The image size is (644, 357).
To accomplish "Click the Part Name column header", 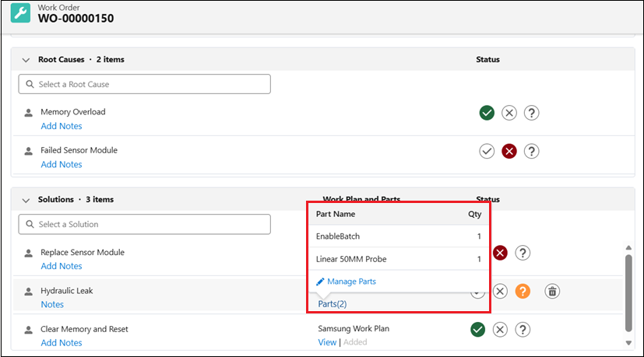I will click(336, 214).
